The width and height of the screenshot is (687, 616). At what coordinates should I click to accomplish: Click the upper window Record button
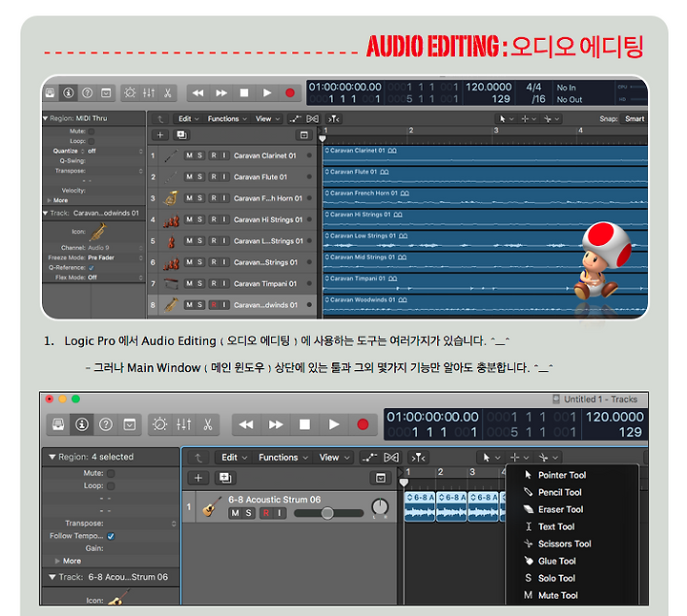tap(290, 92)
